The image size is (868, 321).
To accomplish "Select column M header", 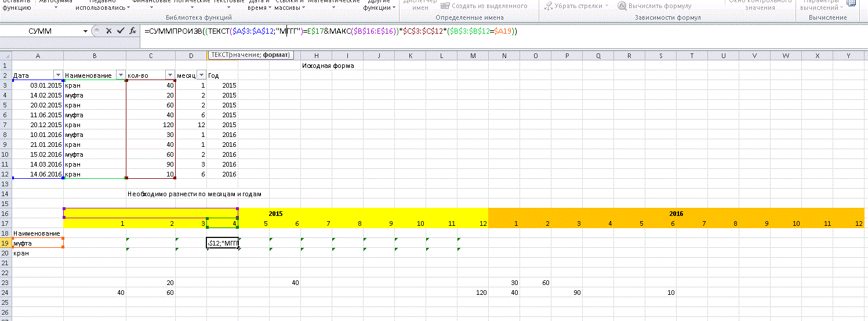I will [473, 55].
